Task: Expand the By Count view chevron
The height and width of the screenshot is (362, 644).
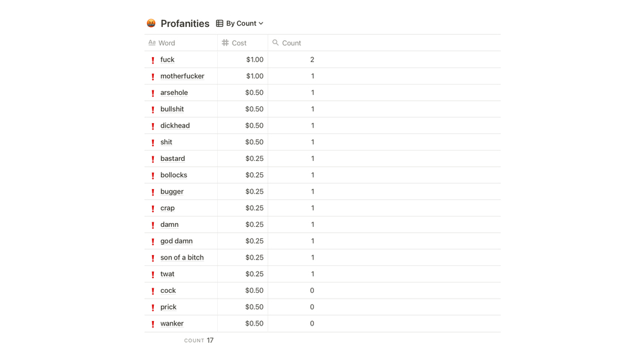Action: (x=261, y=24)
